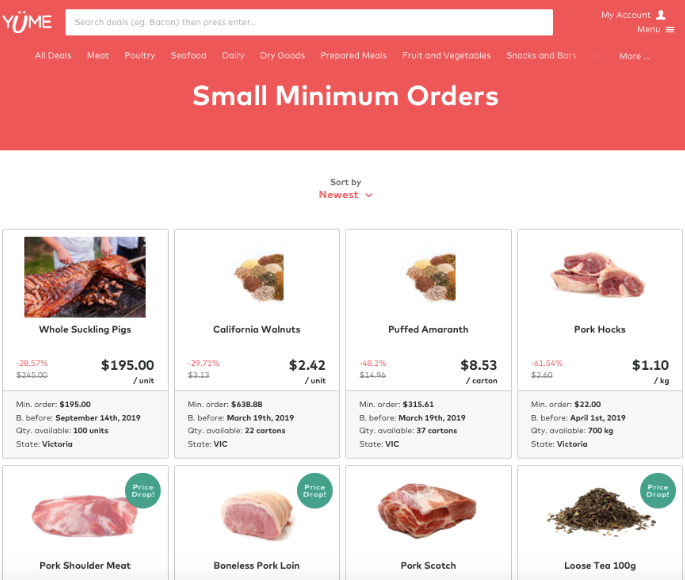The height and width of the screenshot is (580, 685).
Task: Go to All Deals
Action: pyautogui.click(x=53, y=55)
